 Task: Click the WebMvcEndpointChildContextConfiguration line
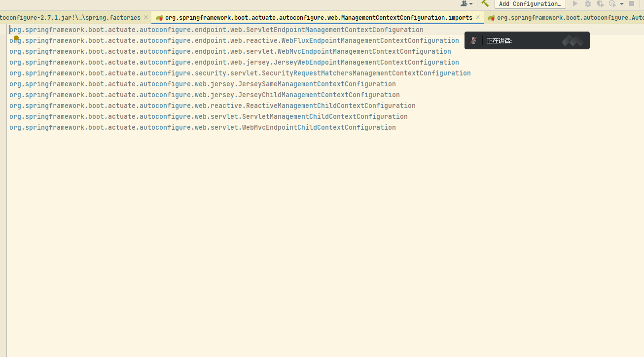point(202,127)
